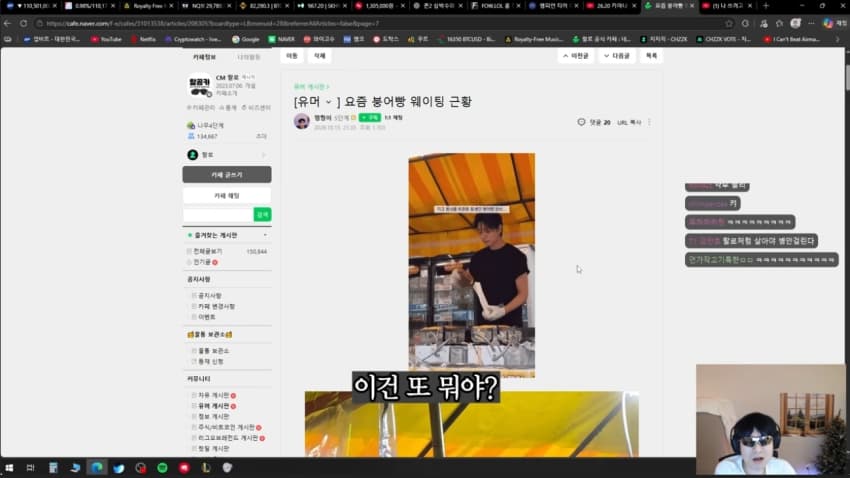
Task: Open the browser profile avatar icon
Action: (x=795, y=23)
